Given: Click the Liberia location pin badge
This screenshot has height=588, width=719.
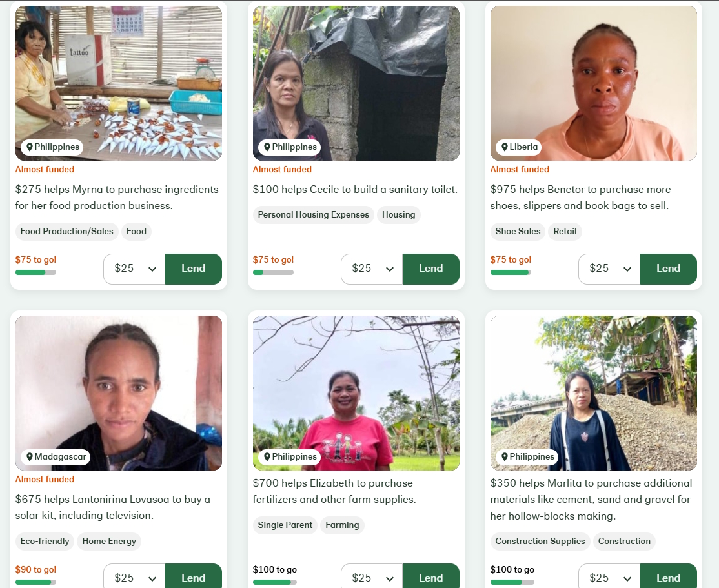Looking at the screenshot, I should (519, 147).
